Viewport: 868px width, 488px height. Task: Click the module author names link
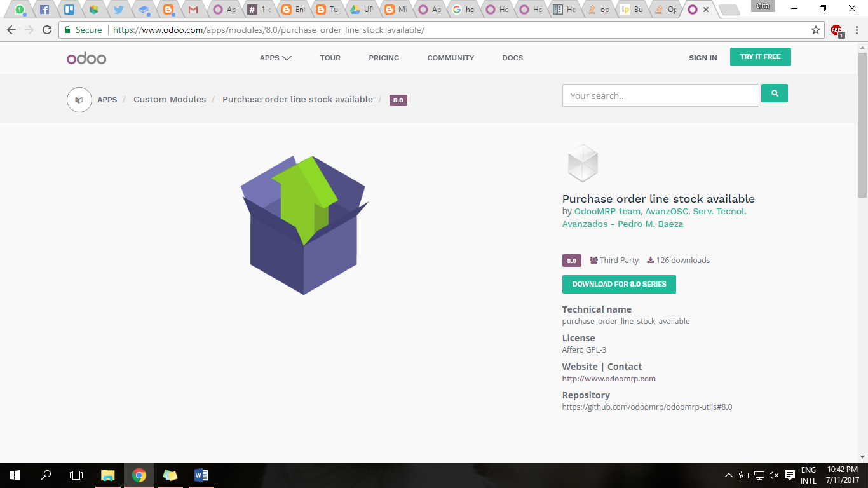[x=654, y=217]
